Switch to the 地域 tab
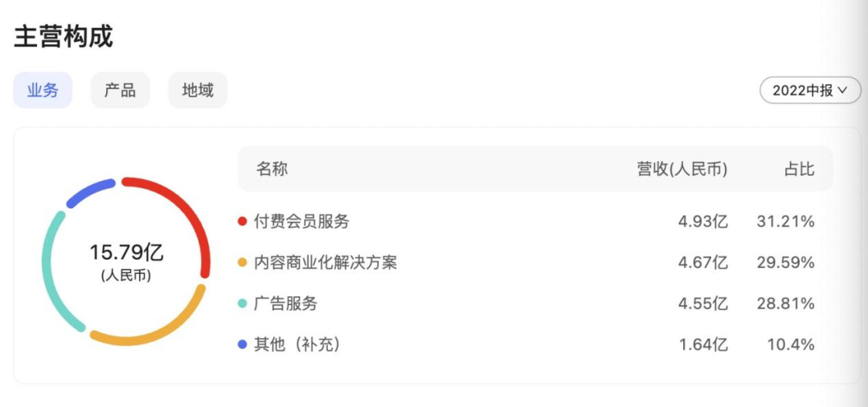Image resolution: width=868 pixels, height=407 pixels. pyautogui.click(x=198, y=90)
